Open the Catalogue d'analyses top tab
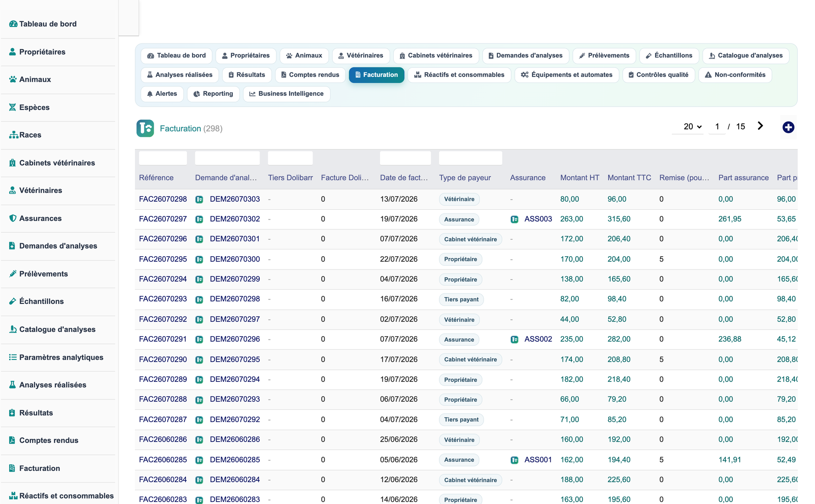The width and height of the screenshot is (815, 504). [x=745, y=56]
